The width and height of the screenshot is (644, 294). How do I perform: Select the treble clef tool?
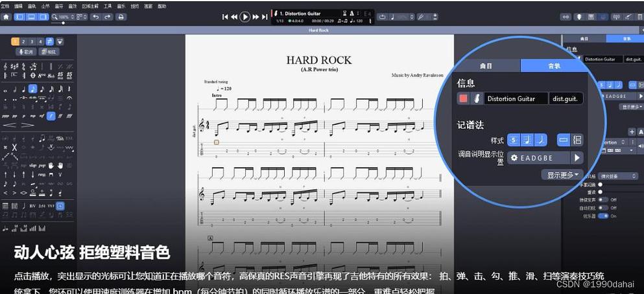click(5, 67)
